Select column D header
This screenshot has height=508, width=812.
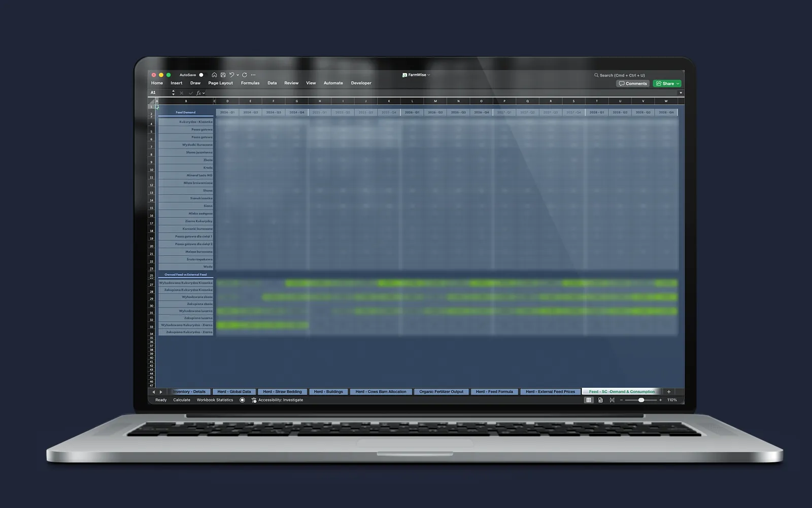227,101
